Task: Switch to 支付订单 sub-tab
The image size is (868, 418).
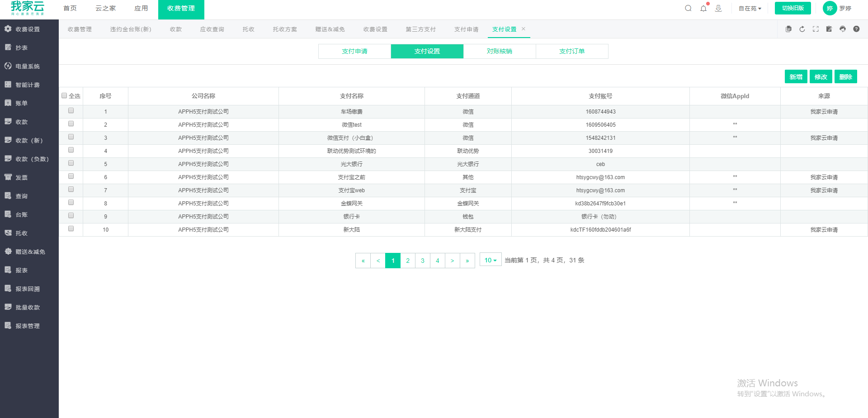Action: pyautogui.click(x=572, y=51)
